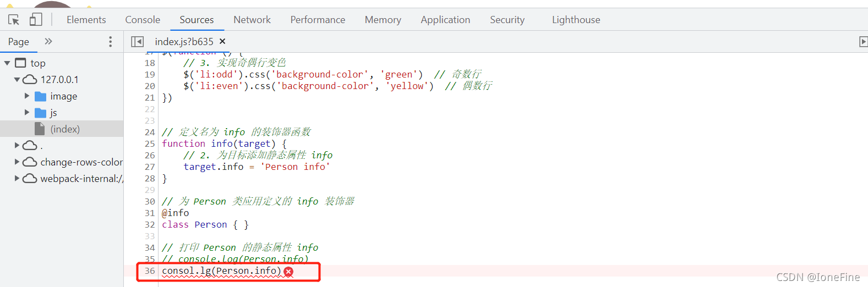Click the 'class Person { }' code line
The height and width of the screenshot is (287, 868).
pyautogui.click(x=205, y=224)
